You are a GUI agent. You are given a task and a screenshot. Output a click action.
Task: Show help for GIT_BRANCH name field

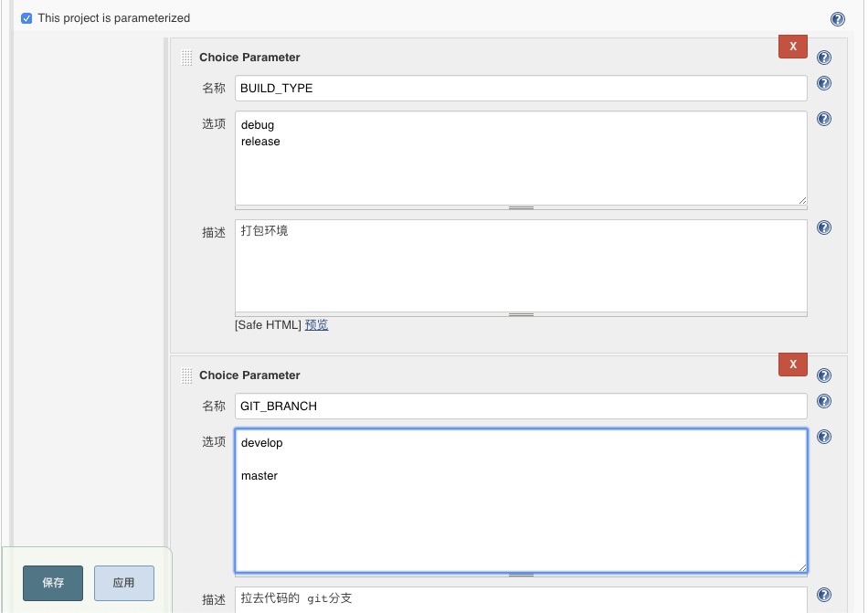click(824, 401)
